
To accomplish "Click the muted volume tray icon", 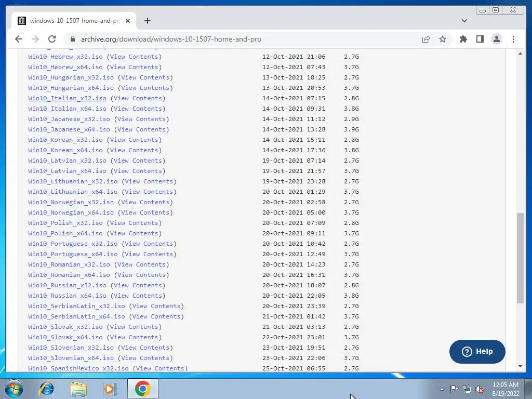I will coord(480,389).
